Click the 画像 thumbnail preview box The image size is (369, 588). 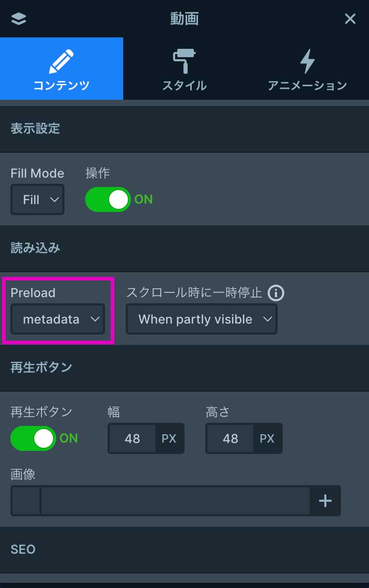click(x=26, y=501)
